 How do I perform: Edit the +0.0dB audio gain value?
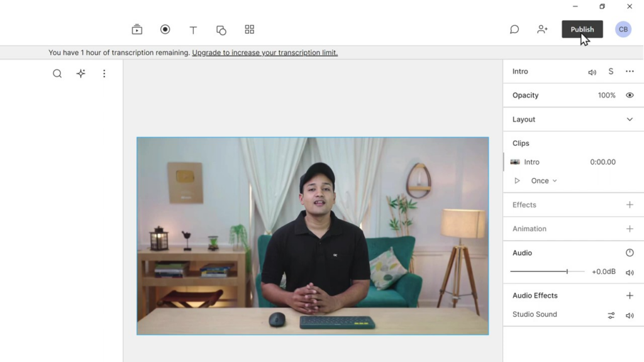(x=603, y=271)
